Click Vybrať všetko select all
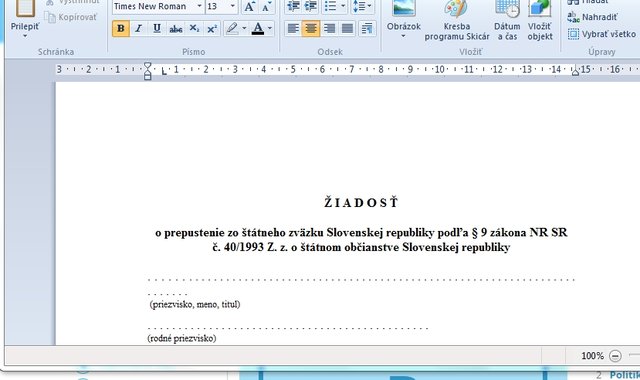640x380 pixels. (602, 34)
